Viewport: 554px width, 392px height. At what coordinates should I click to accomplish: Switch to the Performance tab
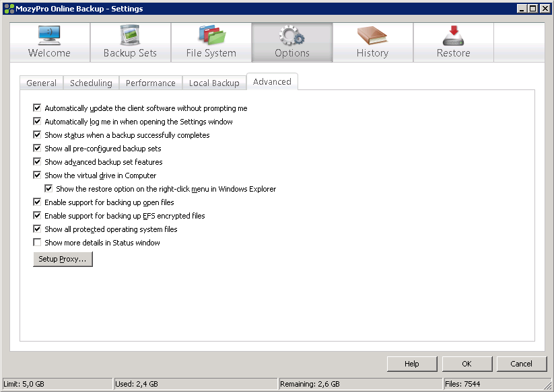(x=151, y=83)
